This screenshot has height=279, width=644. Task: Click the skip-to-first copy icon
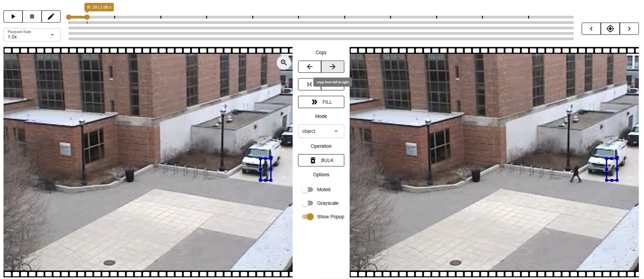click(x=310, y=84)
